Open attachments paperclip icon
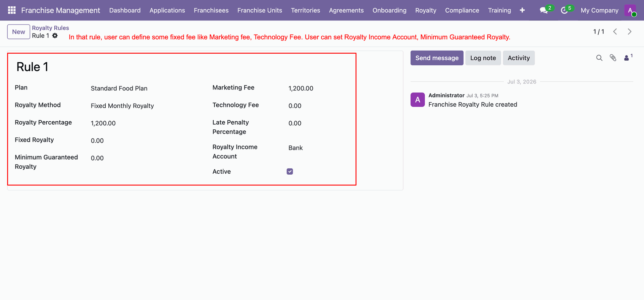The image size is (644, 300). [613, 58]
